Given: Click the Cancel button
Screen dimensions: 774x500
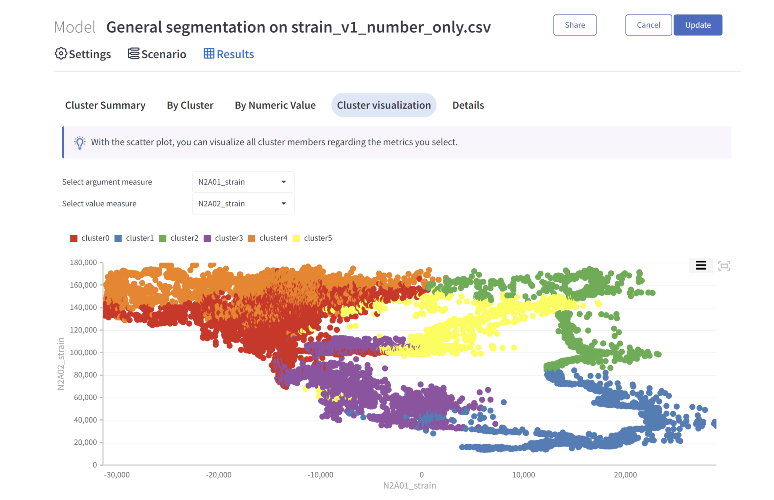Looking at the screenshot, I should pyautogui.click(x=648, y=25).
